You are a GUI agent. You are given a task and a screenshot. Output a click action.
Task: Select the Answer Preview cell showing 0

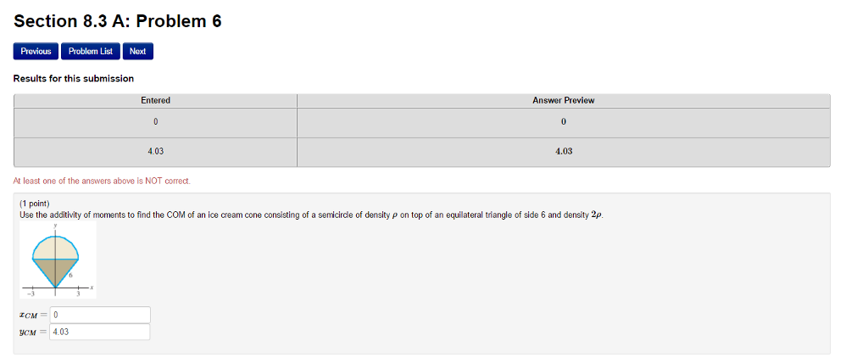564,122
